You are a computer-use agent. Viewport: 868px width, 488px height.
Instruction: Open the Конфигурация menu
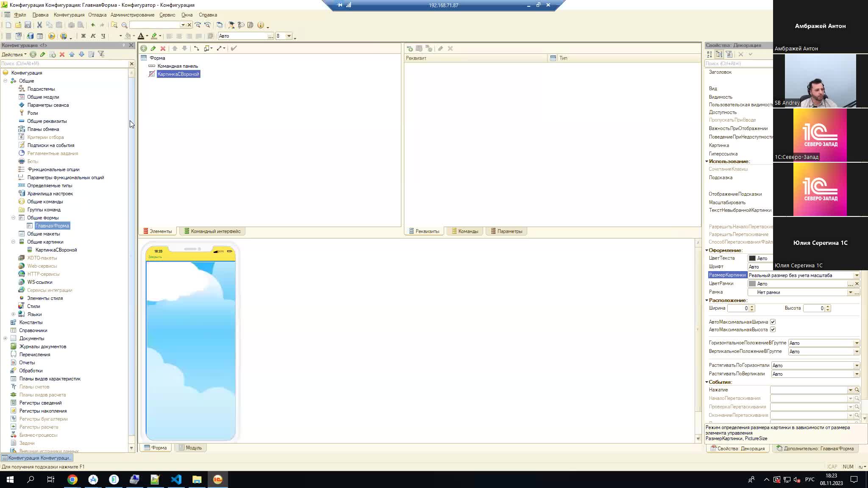pos(69,15)
